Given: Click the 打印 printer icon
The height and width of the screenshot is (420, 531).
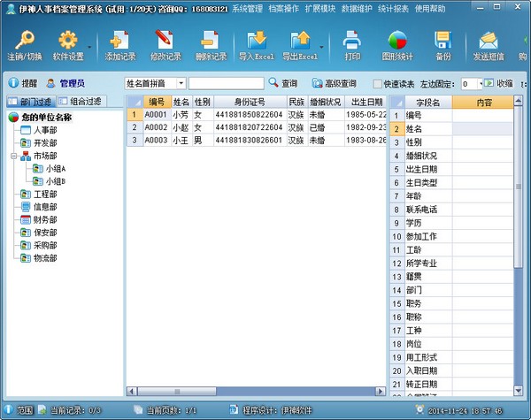Looking at the screenshot, I should tap(352, 40).
